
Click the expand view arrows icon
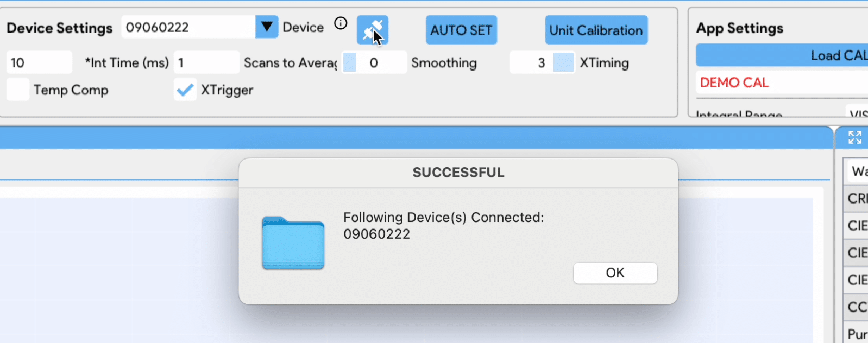pos(855,138)
